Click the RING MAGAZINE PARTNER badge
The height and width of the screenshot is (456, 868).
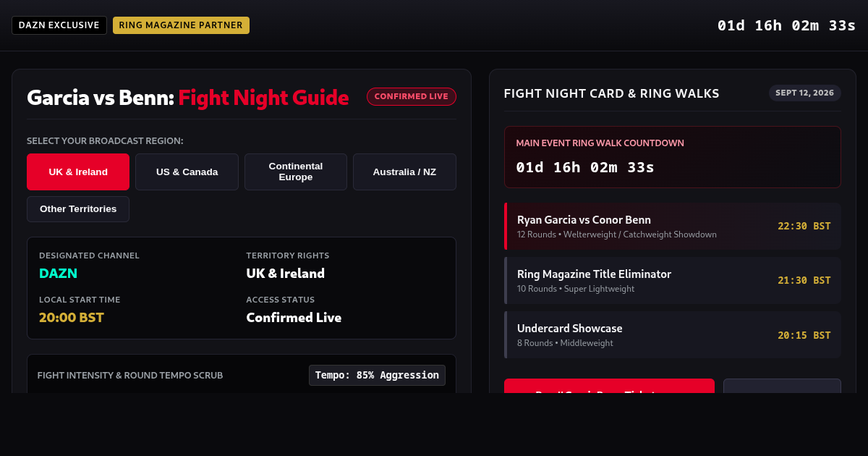click(181, 25)
